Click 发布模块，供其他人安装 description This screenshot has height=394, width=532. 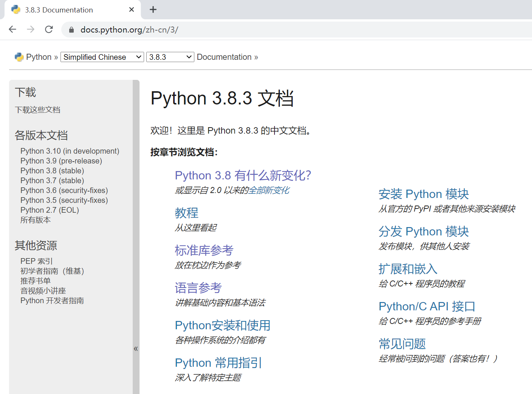point(424,246)
